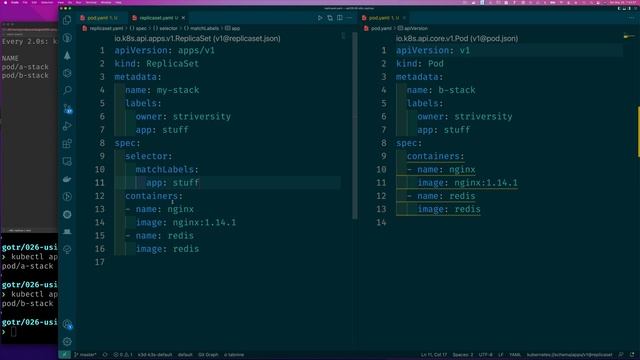Change Spaces: 2 indentation setting
Image resolution: width=640 pixels, height=360 pixels.
(x=463, y=355)
